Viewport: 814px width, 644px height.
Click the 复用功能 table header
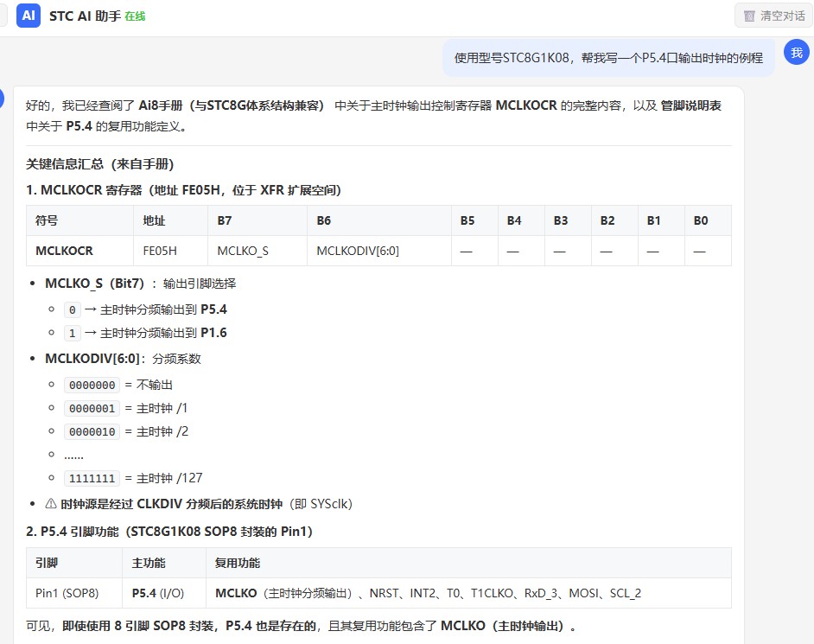(468, 563)
